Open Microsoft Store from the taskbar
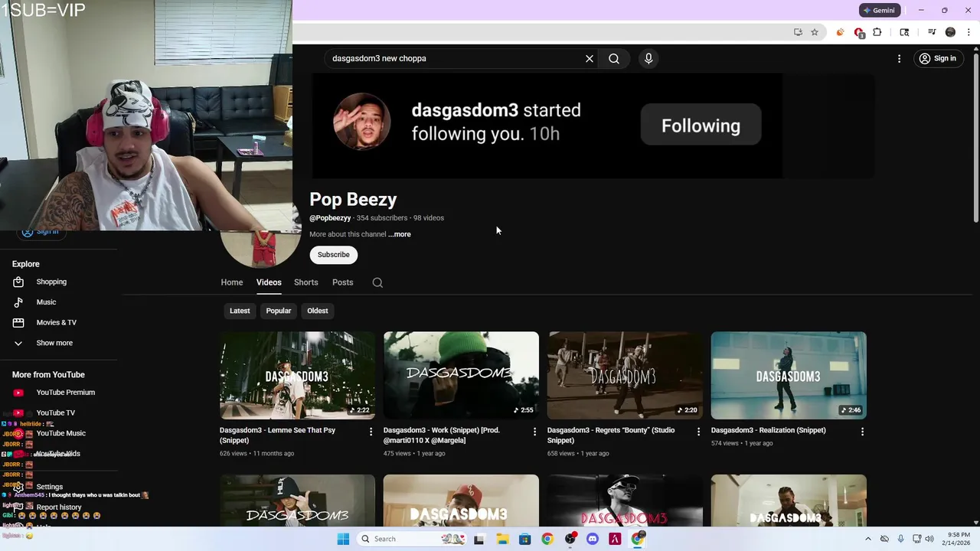 pos(524,539)
